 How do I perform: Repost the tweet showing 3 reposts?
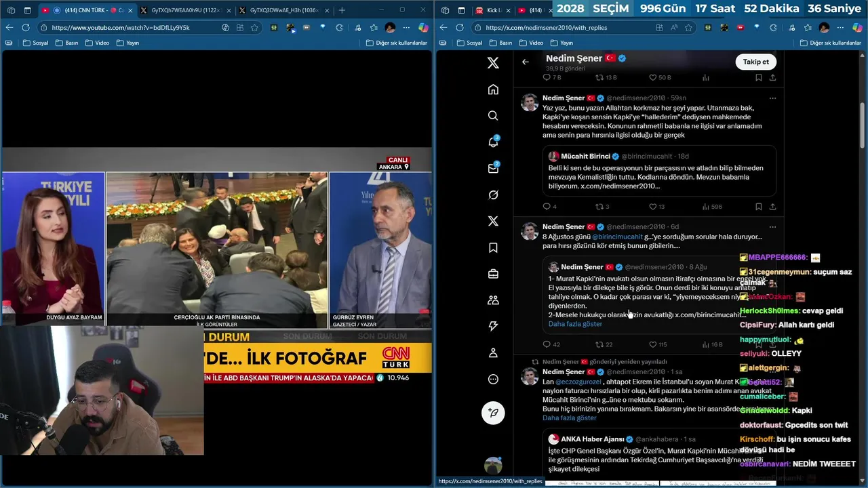602,207
